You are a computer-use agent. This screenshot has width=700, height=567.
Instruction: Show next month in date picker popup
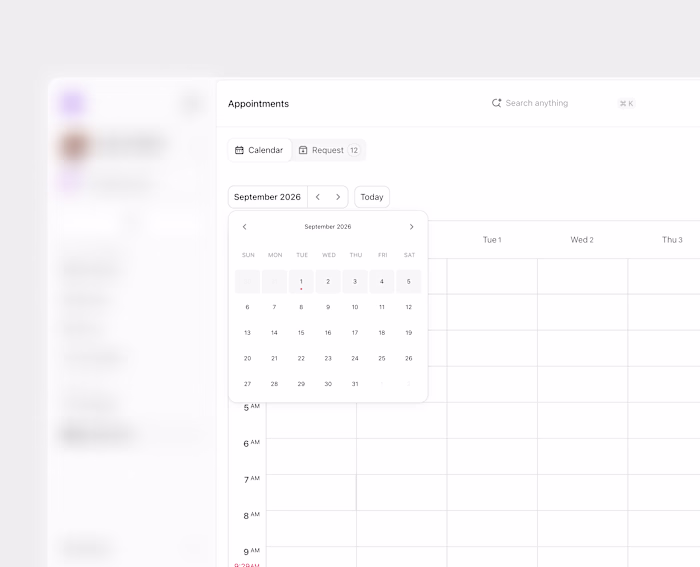coord(412,227)
